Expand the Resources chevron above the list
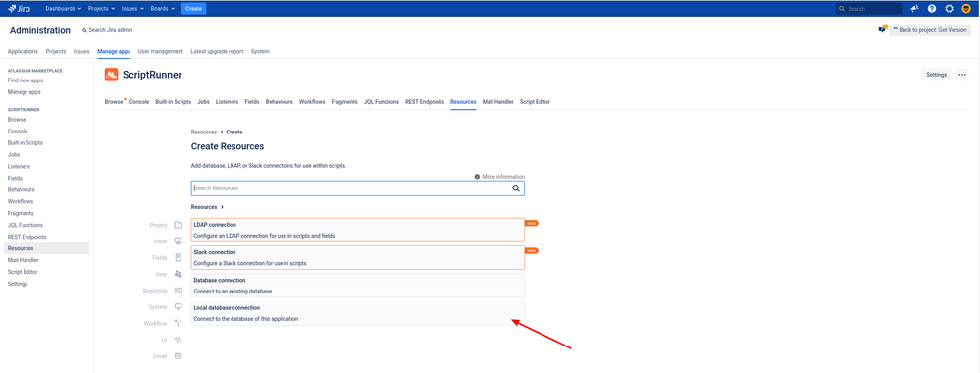Viewport: 980px width, 373px height. pyautogui.click(x=222, y=206)
